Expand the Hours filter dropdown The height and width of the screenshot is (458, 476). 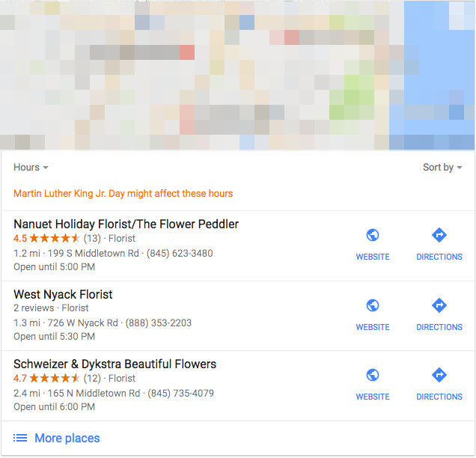click(31, 168)
